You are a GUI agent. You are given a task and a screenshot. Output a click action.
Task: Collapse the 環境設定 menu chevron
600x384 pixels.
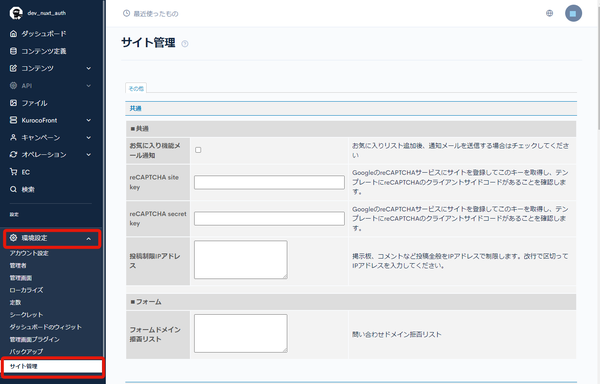tap(89, 239)
